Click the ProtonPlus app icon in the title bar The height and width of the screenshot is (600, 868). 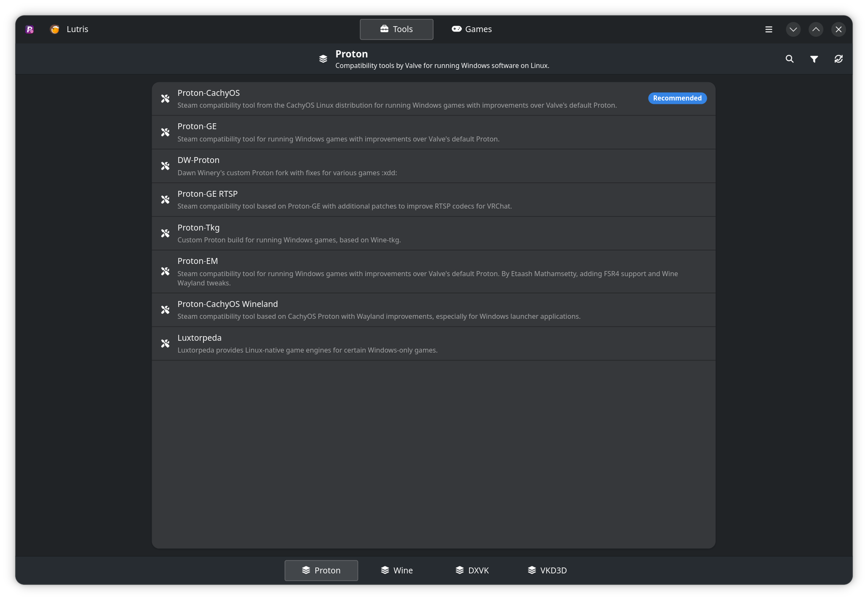pos(30,29)
